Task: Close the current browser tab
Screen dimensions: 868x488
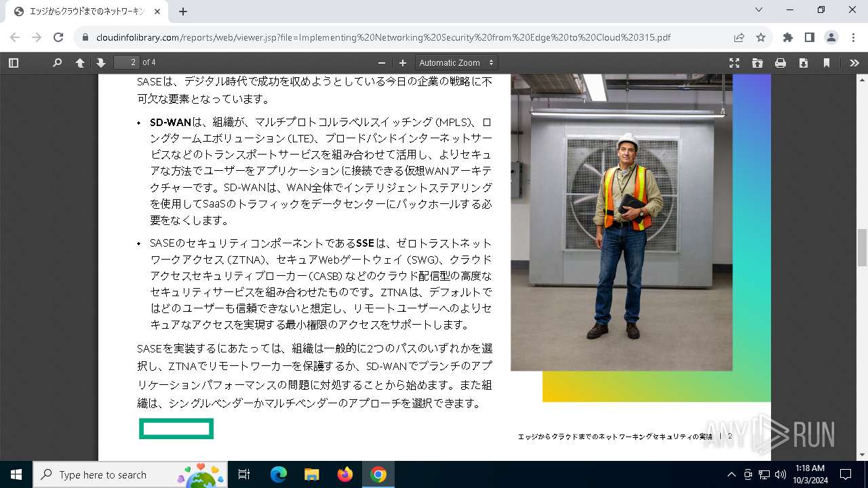Action: [x=157, y=12]
